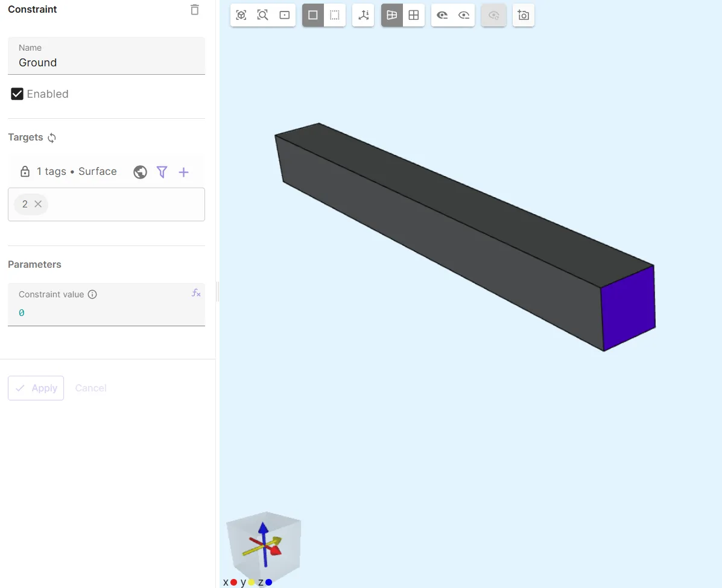Viewport: 722px width, 588px height.
Task: Click the center view rectangle icon
Action: [285, 16]
